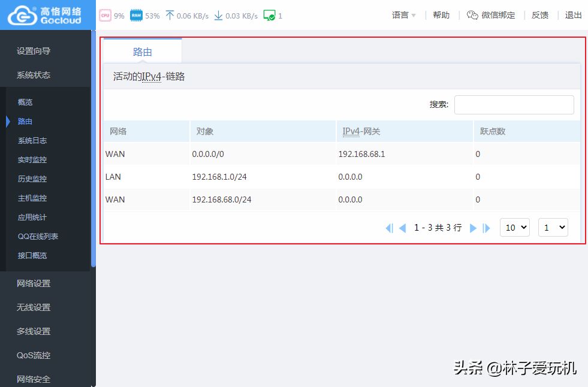Click the 反馈 feedback link
588x387 pixels.
coord(540,15)
